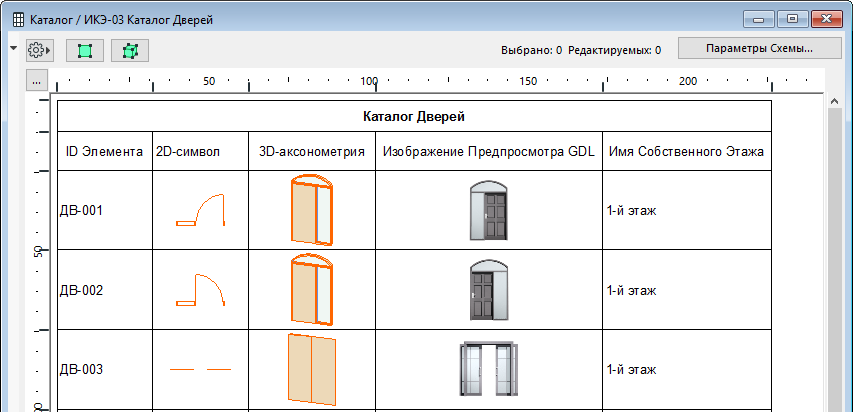Click the select-in-plan green square icon
Screen dimensions: 853x412
click(84, 51)
